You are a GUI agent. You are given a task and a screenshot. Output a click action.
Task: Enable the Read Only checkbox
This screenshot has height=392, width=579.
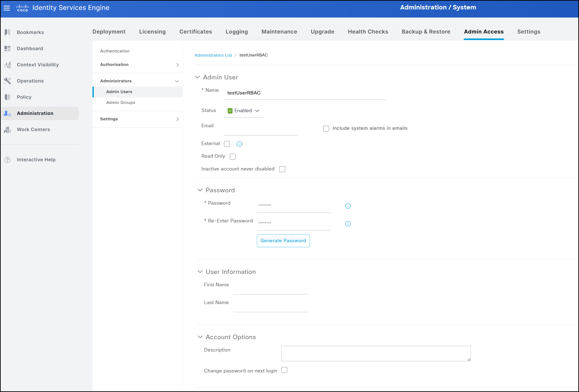233,156
